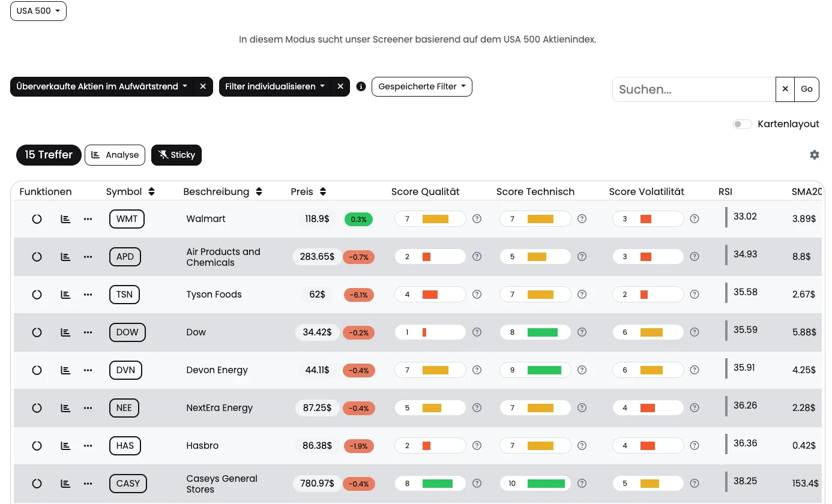832x504 pixels.
Task: Open chart analysis icon for Air Products
Action: point(65,257)
